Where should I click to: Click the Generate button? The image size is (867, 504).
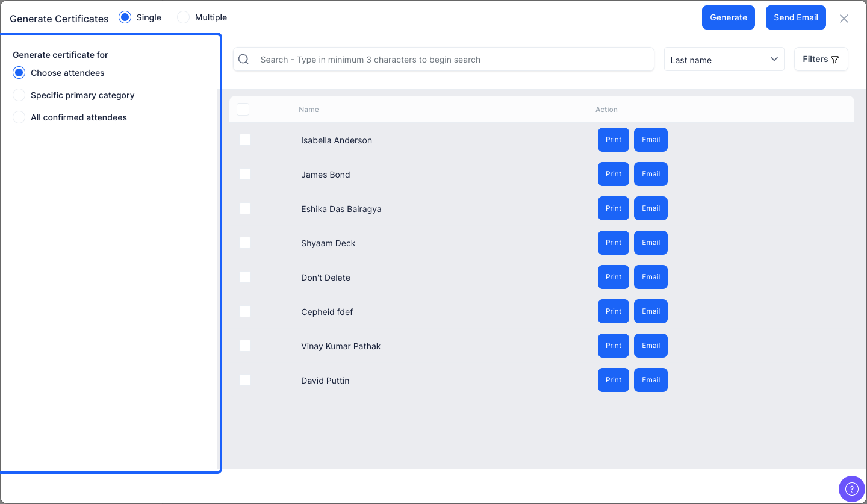(x=728, y=17)
